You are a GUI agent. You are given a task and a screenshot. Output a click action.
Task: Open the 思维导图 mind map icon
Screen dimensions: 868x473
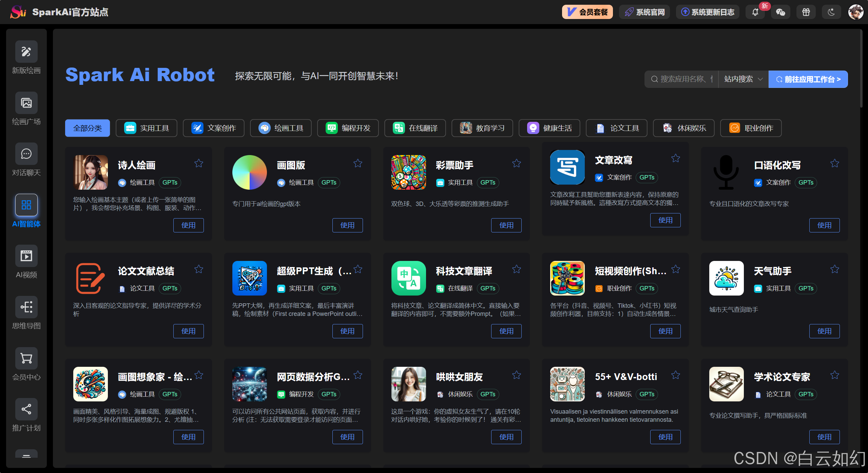(26, 307)
